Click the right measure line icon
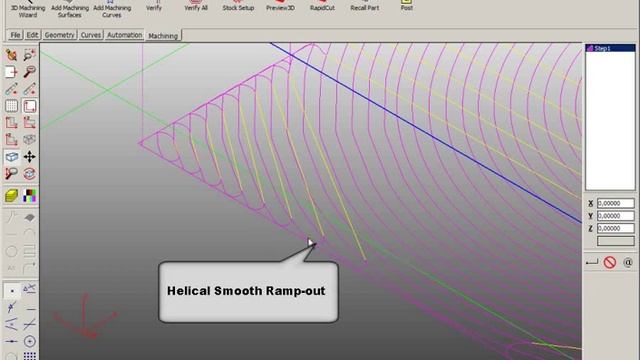This screenshot has height=360, width=640. coord(29,89)
